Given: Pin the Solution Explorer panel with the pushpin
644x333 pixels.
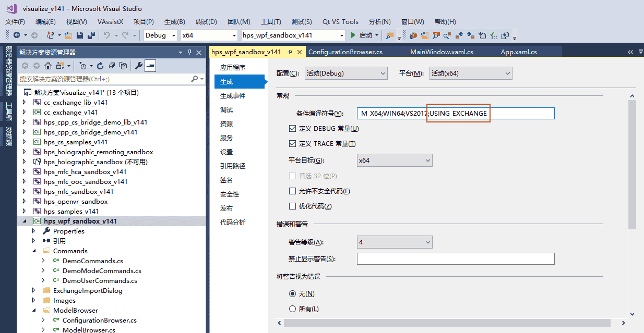Looking at the screenshot, I should (190, 52).
